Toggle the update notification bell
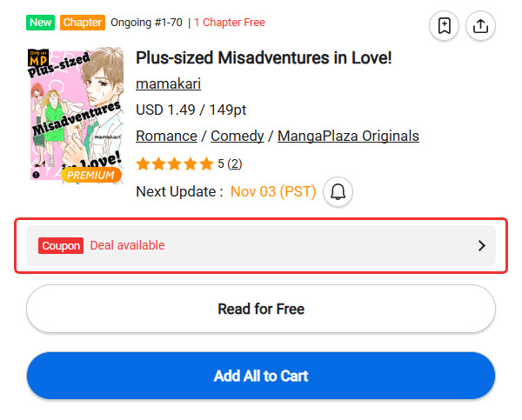 coord(338,192)
